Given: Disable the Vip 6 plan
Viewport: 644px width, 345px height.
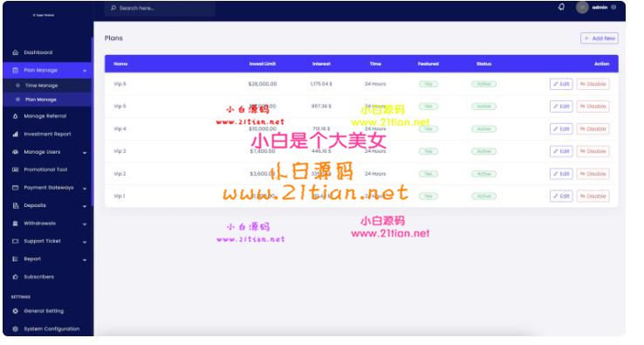Looking at the screenshot, I should pyautogui.click(x=593, y=84).
